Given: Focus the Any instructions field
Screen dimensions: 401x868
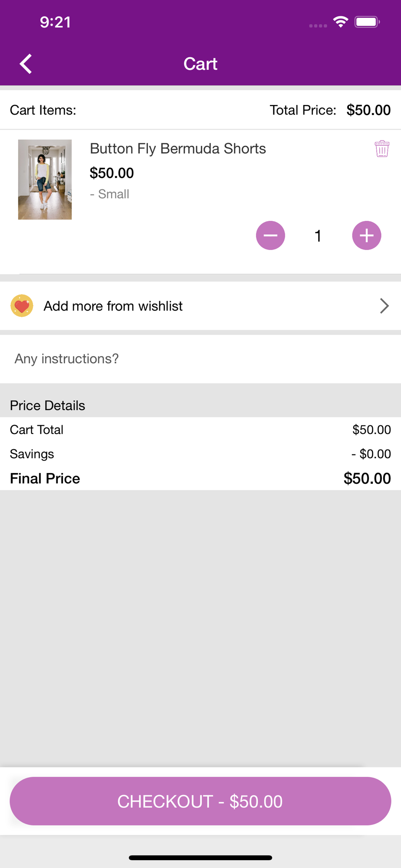Looking at the screenshot, I should pos(200,359).
